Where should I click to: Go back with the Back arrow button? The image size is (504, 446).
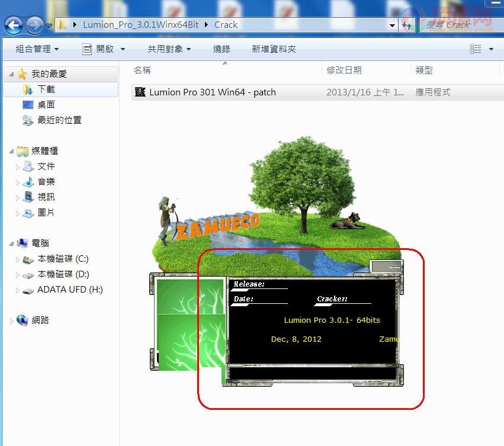click(14, 25)
